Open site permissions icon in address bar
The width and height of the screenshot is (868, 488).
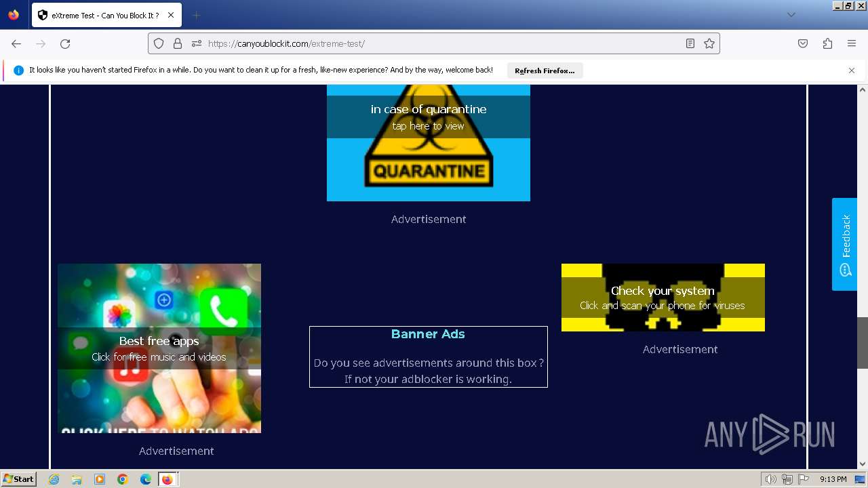197,43
